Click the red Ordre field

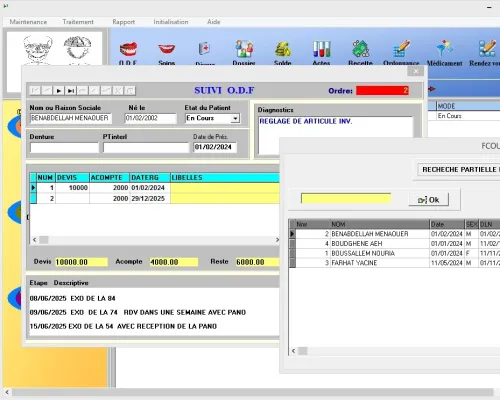pyautogui.click(x=382, y=90)
